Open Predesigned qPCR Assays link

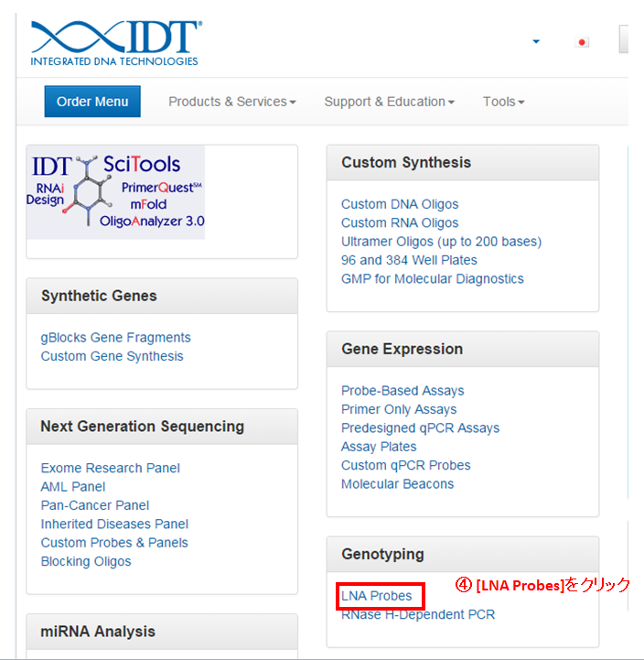[x=420, y=428]
